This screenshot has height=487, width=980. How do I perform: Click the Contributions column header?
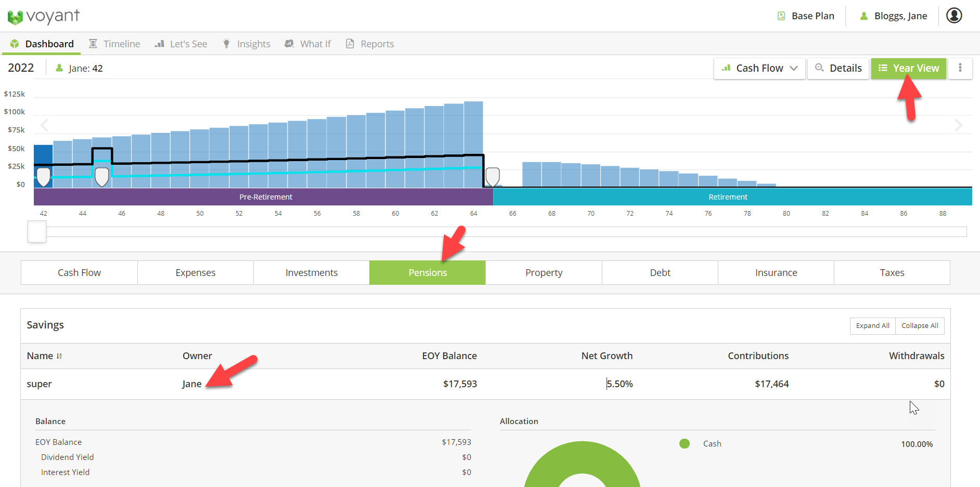coord(758,356)
